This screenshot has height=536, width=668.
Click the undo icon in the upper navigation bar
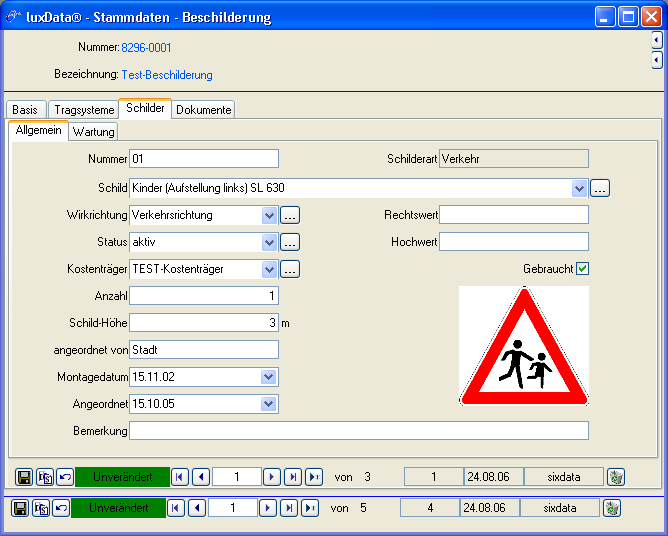[x=64, y=477]
